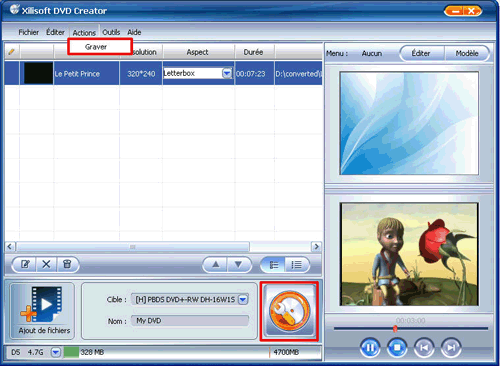Open the DS 4.7G disc size dropdown
Image resolution: width=500 pixels, height=366 pixels.
(56, 352)
